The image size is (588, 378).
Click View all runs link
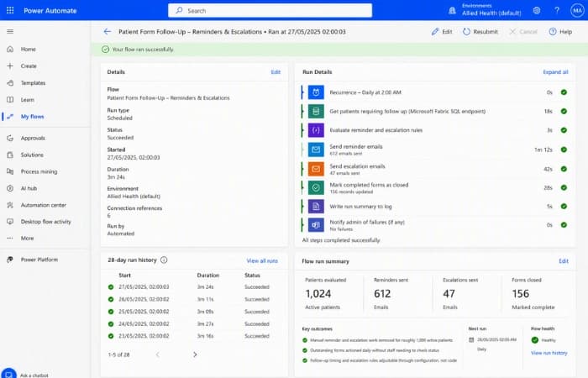click(262, 260)
